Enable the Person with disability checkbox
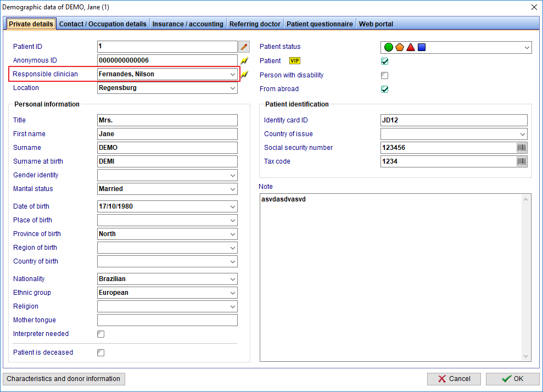 coord(384,76)
